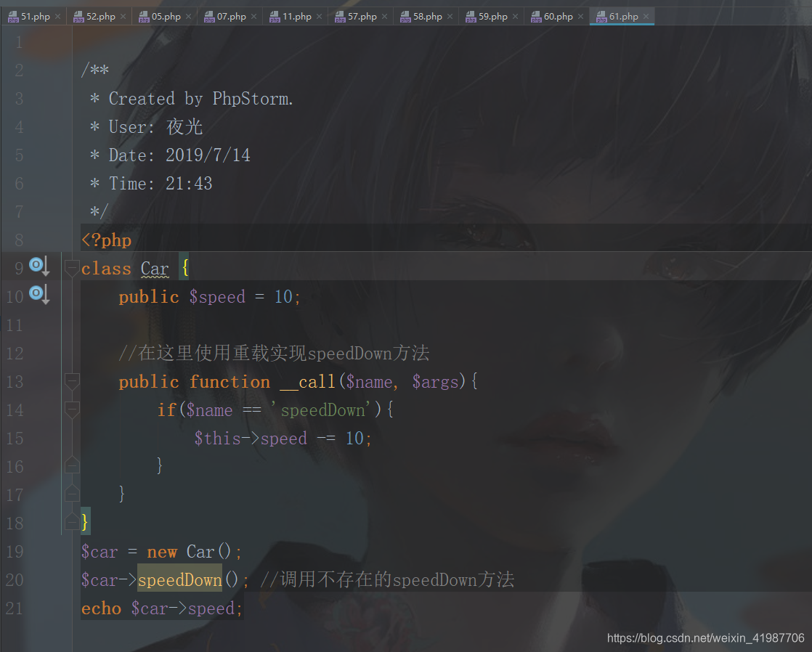Click the $speed property declaration

[x=217, y=297]
